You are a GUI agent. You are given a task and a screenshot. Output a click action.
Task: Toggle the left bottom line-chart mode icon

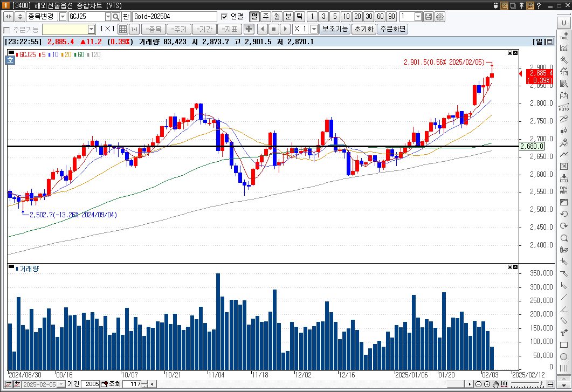[8, 384]
